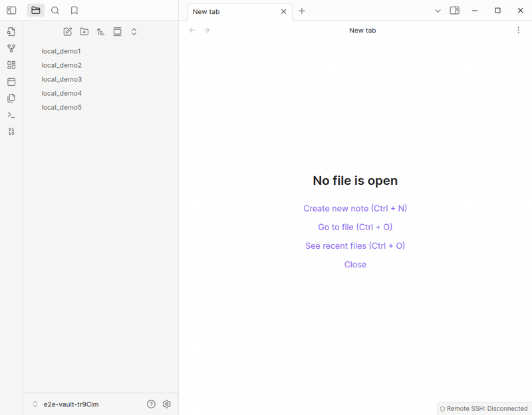Open today's daily note calendar icon
The height and width of the screenshot is (415, 532).
(11, 81)
